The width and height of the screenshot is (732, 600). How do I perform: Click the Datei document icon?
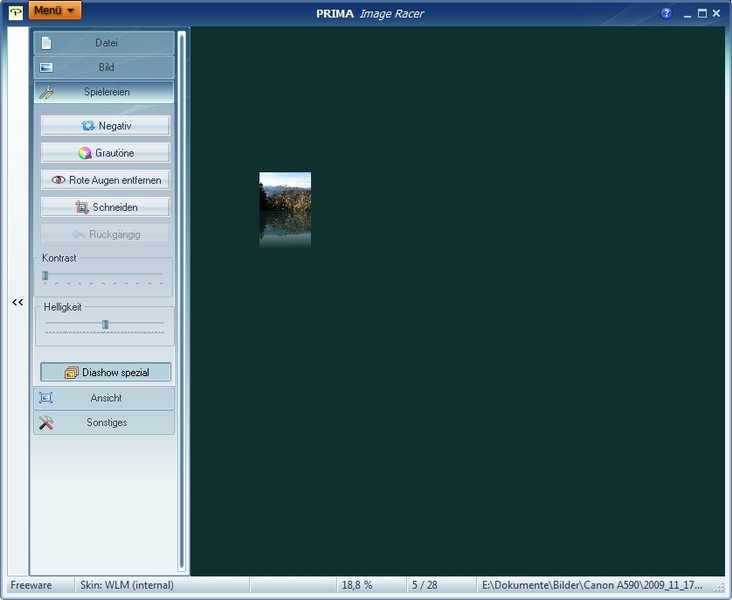[46, 43]
